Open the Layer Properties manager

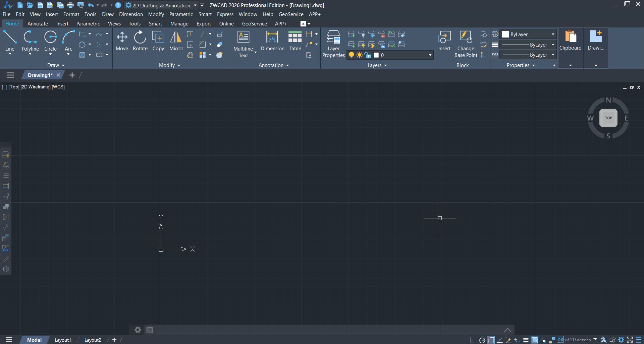333,44
